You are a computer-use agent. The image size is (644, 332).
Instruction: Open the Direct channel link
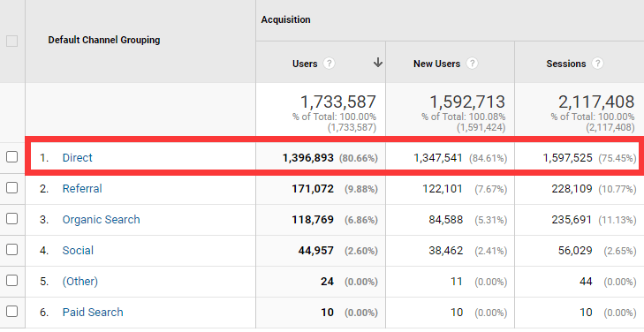(x=77, y=157)
